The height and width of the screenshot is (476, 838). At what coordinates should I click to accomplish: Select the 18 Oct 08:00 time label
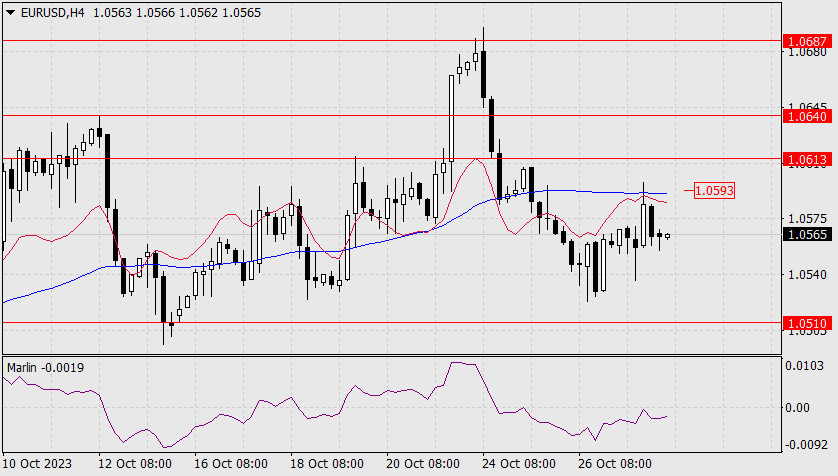[x=327, y=463]
